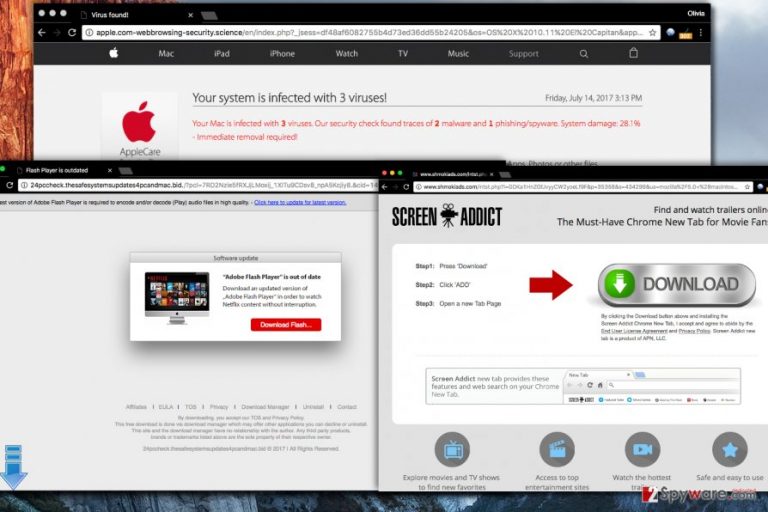Screen dimensions: 768x512
Task: Open the shopping bag icon
Action: [633, 53]
